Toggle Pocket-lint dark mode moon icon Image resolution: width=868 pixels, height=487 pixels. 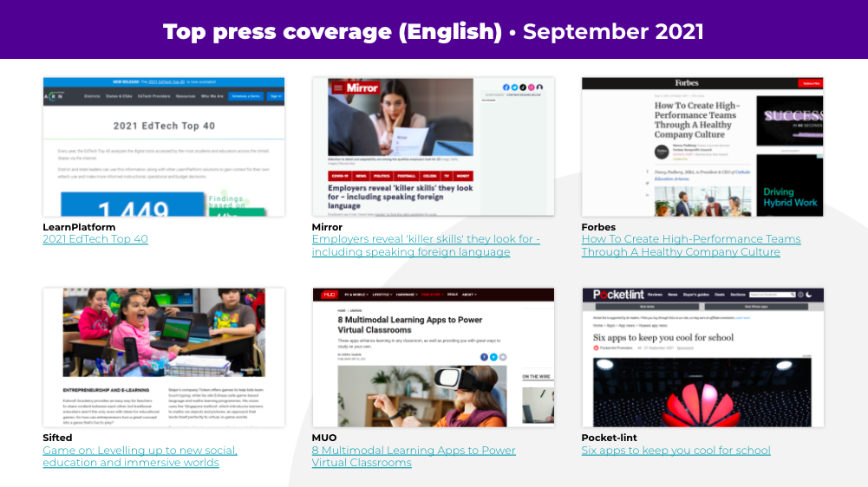[x=809, y=295]
